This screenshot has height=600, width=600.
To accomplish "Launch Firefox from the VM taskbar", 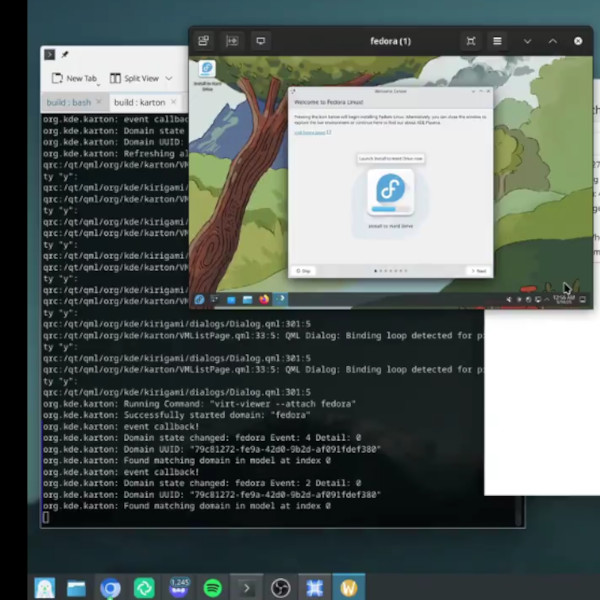I will point(264,300).
